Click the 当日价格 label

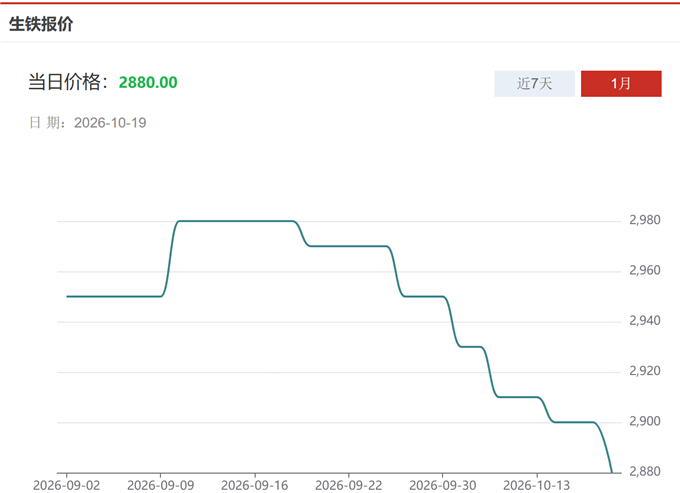click(x=68, y=82)
